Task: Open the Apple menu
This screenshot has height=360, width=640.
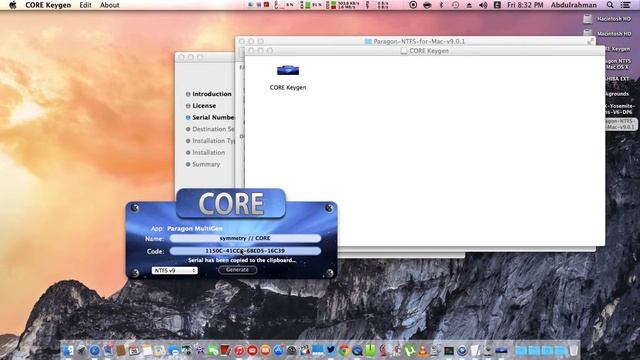Action: [x=13, y=5]
